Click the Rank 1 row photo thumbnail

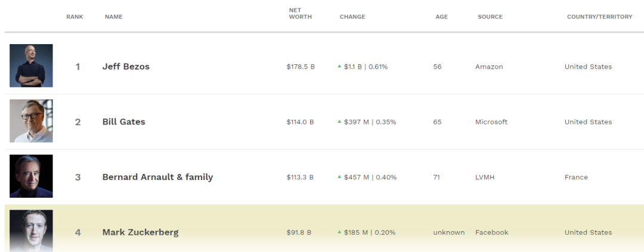click(x=31, y=66)
